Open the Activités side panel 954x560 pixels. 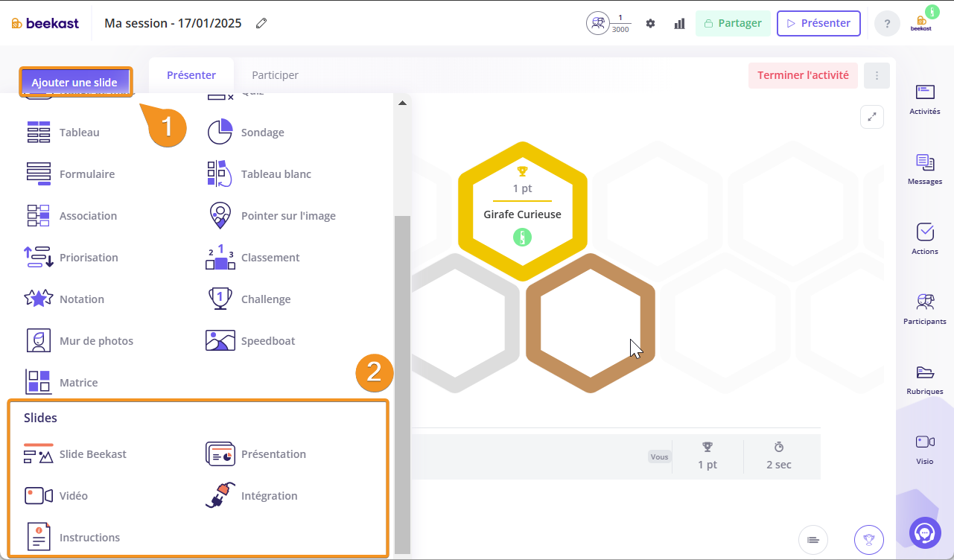925,99
